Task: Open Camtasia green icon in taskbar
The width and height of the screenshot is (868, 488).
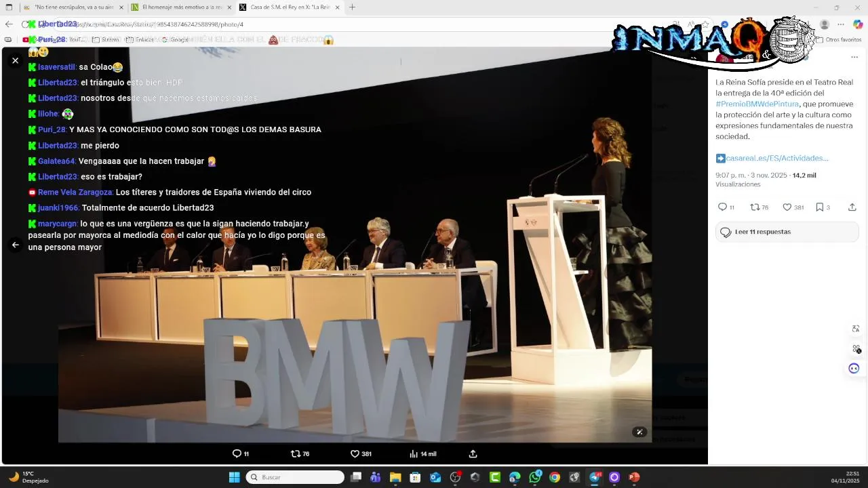Action: (495, 477)
